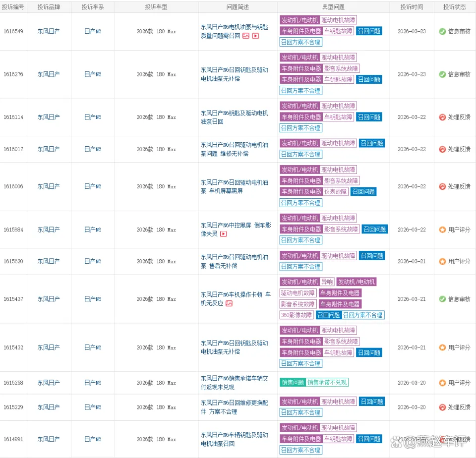
Task: Select complaint number 1616549
Action: [13, 31]
